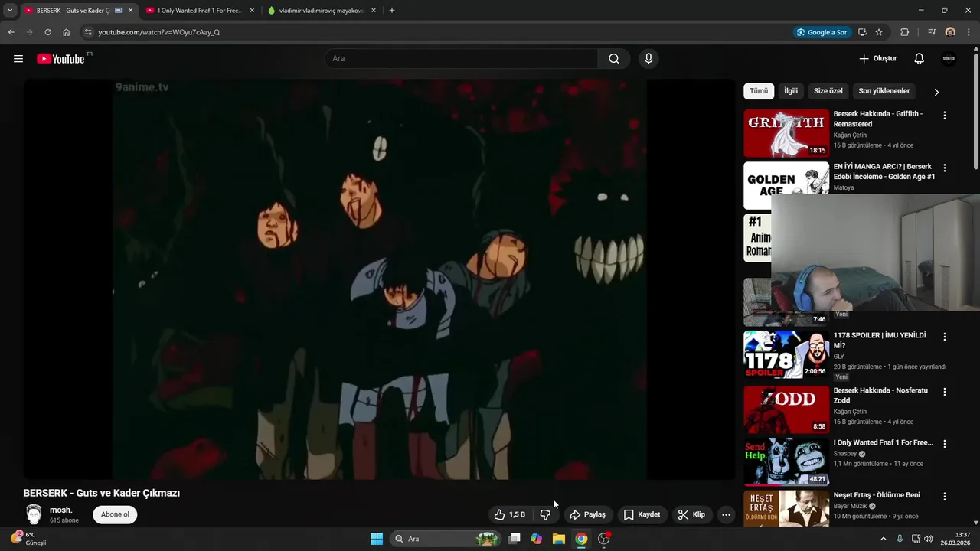Open the Neşet Ertaş - Öldürme Beni title
This screenshot has width=980, height=551.
click(x=877, y=495)
